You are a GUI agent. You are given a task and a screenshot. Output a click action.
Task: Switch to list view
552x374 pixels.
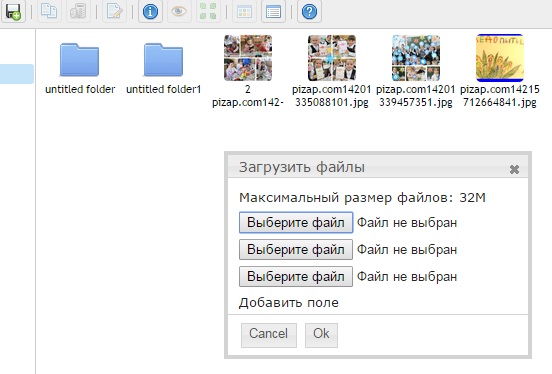273,12
